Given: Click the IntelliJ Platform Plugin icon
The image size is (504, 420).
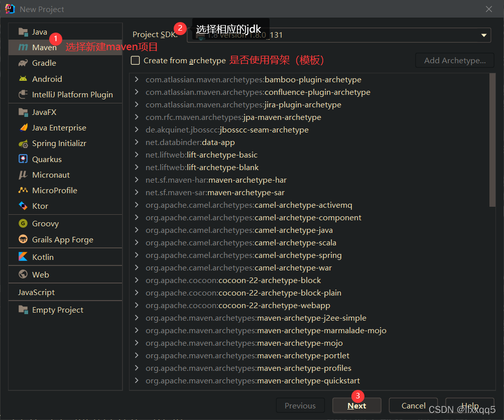Looking at the screenshot, I should [23, 94].
